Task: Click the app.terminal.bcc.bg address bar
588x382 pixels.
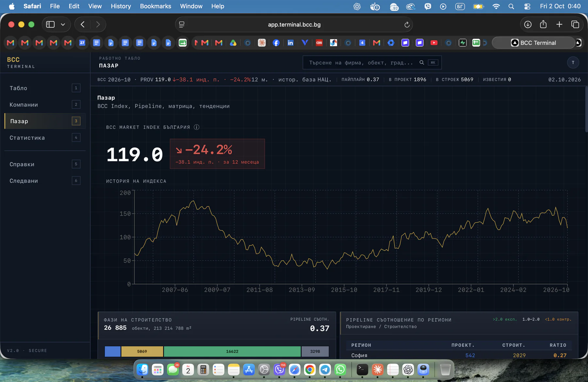Action: pyautogui.click(x=294, y=25)
